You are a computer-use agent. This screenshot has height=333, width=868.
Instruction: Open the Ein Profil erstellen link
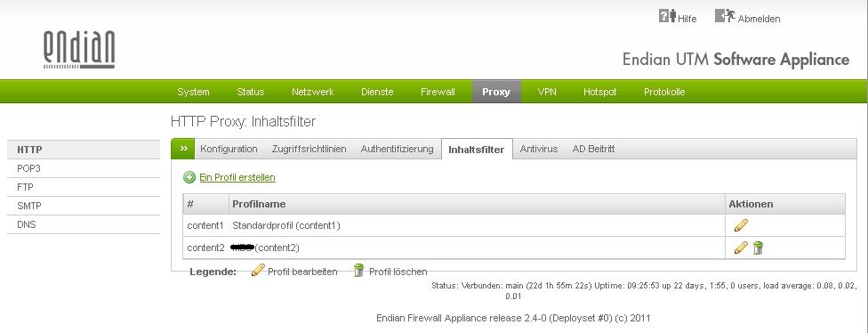tap(237, 177)
